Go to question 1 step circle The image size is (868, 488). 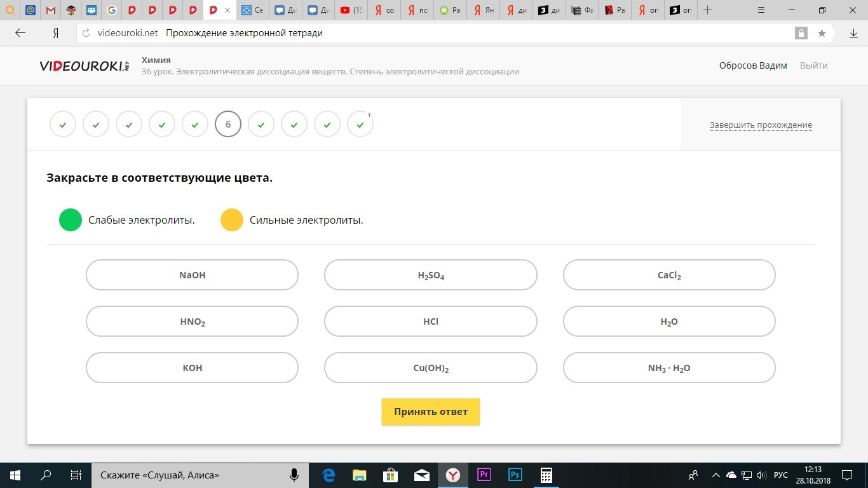(63, 125)
